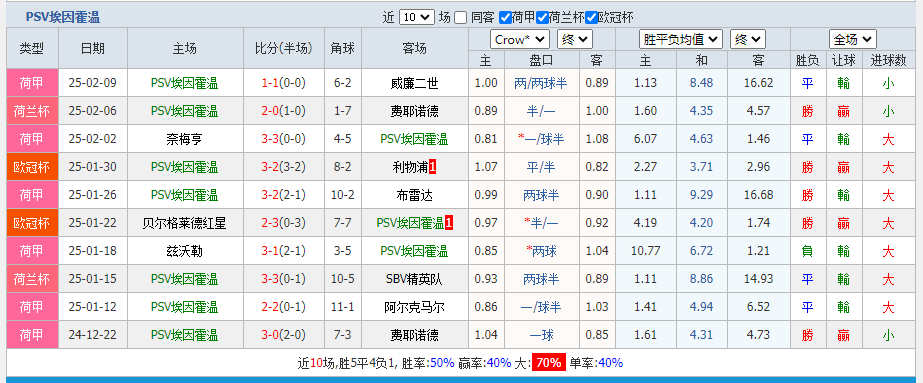Open the 费耶诺德 link in the 25-02-06 row
923x383 pixels.
click(x=414, y=111)
